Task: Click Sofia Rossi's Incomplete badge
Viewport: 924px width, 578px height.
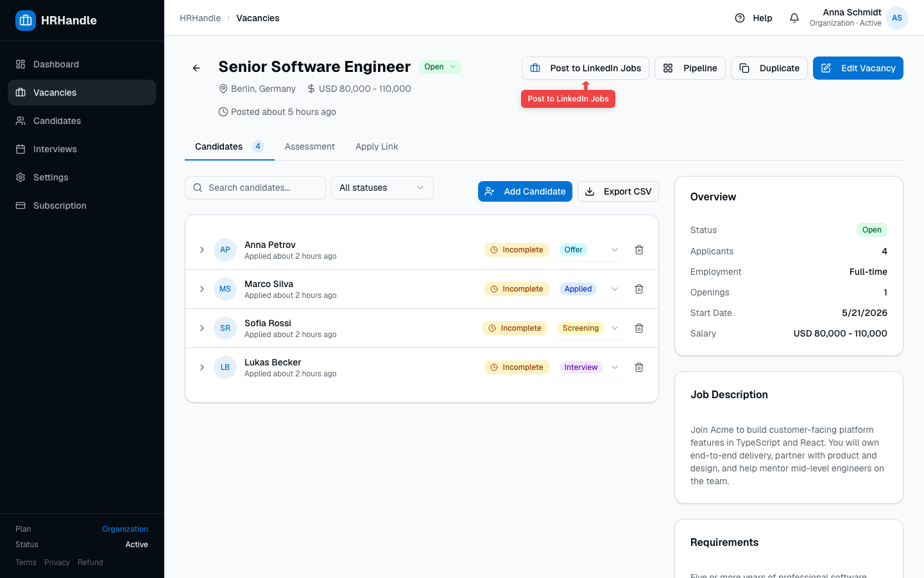Action: point(515,328)
